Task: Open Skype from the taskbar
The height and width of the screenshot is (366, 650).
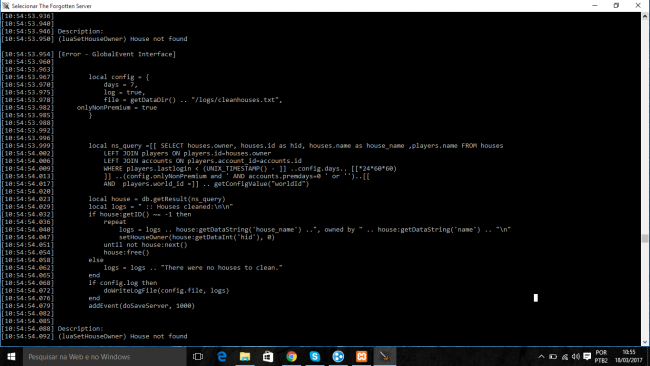Action: tap(315, 356)
